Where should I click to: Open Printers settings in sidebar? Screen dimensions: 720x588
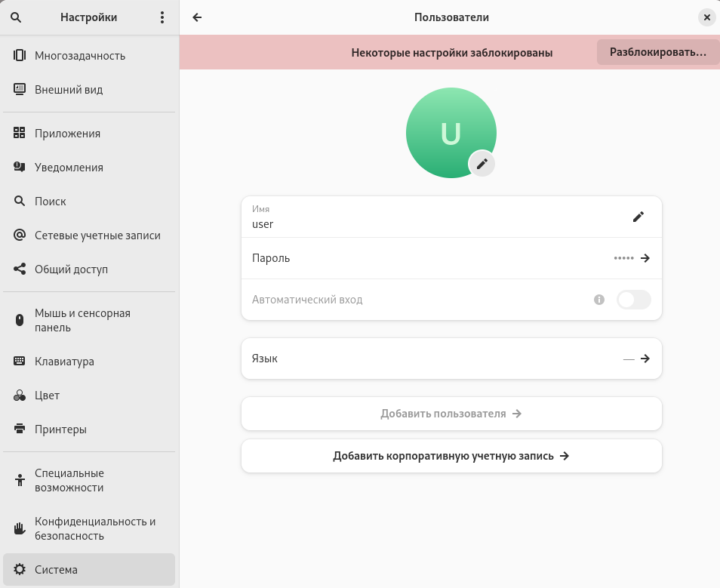60,429
